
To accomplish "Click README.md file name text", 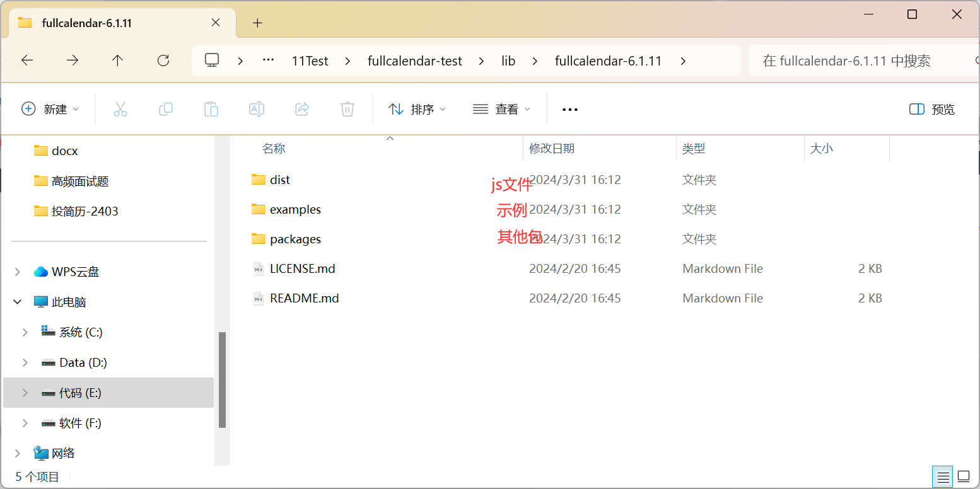I will (305, 298).
